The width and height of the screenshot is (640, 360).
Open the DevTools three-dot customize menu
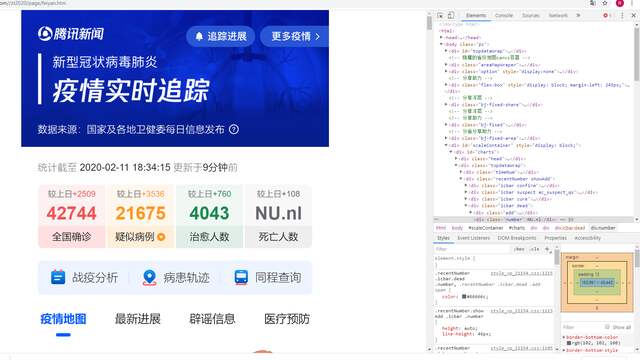coord(622,16)
